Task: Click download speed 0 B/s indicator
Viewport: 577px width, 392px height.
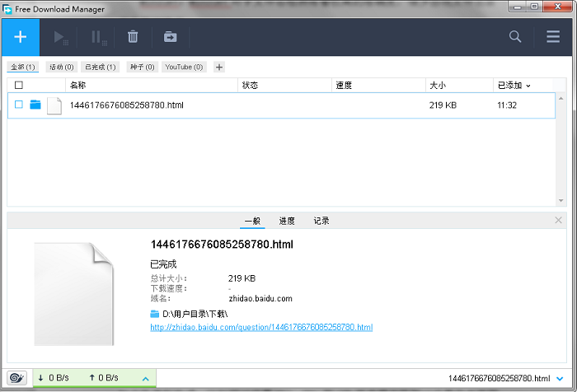Action: pos(54,378)
